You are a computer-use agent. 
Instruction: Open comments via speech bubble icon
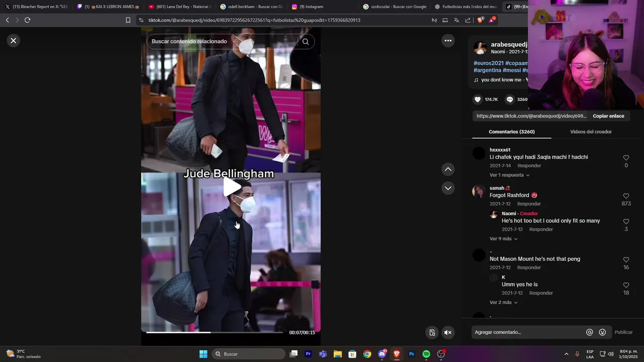pyautogui.click(x=510, y=100)
